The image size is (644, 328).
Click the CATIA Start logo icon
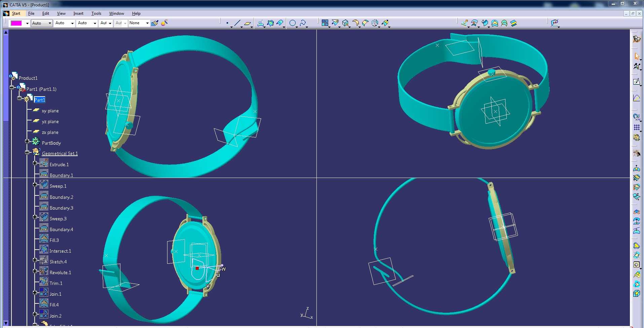pyautogui.click(x=6, y=13)
